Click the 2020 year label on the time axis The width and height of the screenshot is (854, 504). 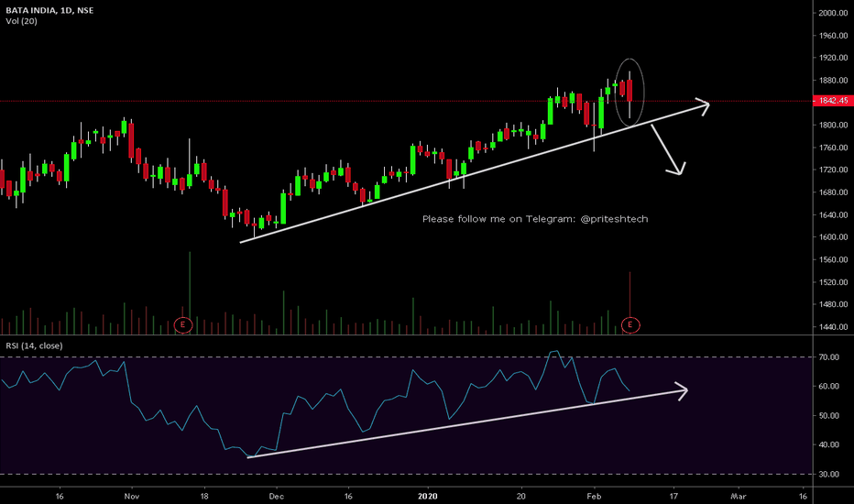pos(428,497)
